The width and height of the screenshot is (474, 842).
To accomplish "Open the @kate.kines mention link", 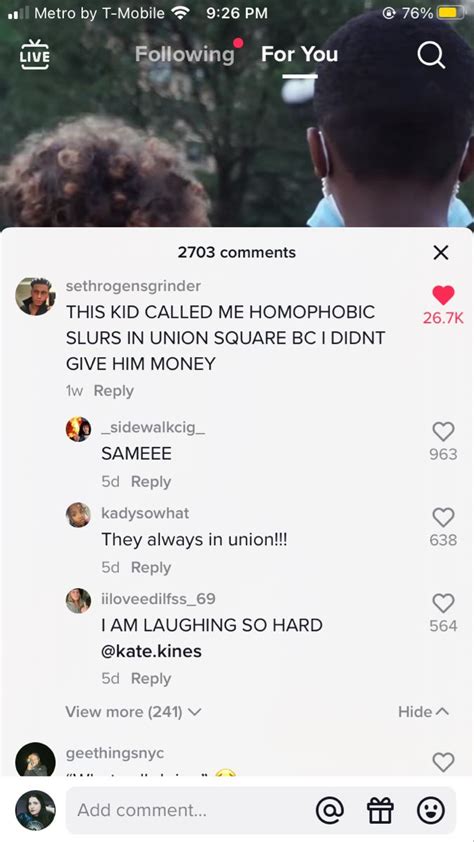I will [x=151, y=651].
